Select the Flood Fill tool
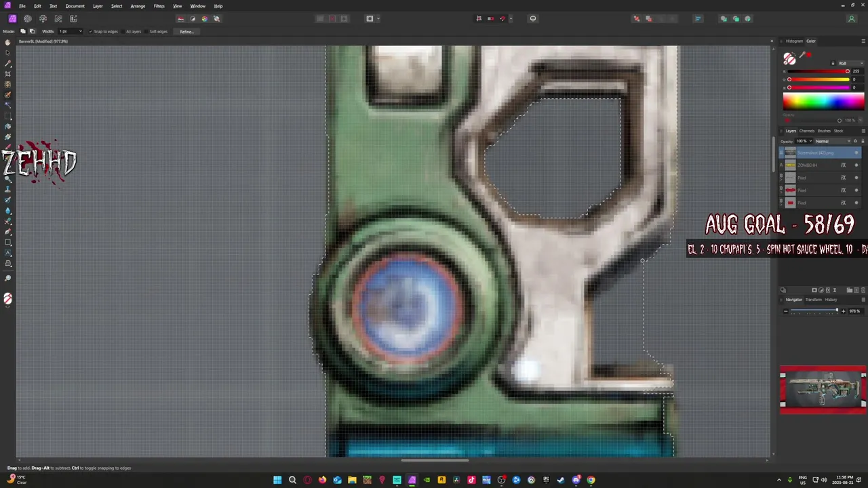This screenshot has width=868, height=488. click(x=8, y=126)
